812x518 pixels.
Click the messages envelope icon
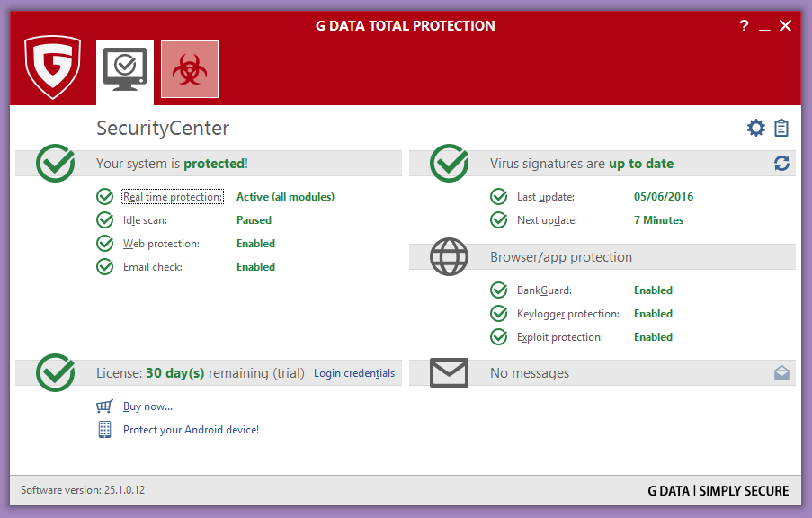(x=449, y=372)
